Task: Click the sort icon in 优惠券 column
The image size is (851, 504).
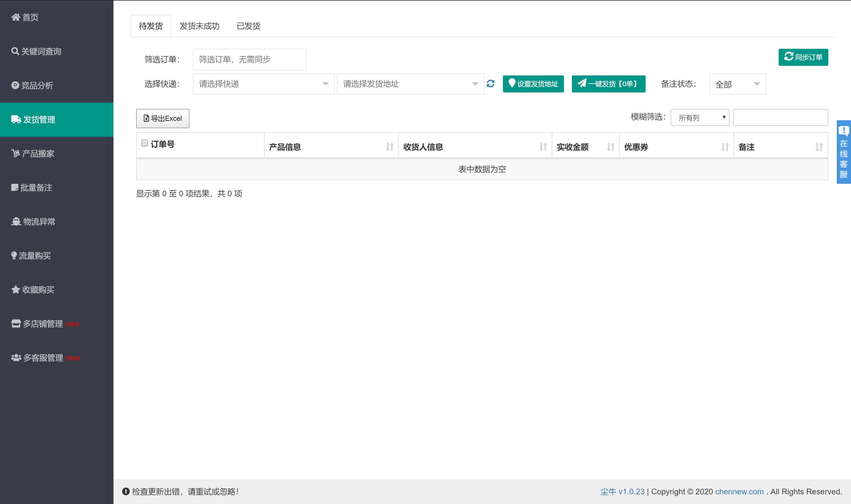Action: click(725, 147)
